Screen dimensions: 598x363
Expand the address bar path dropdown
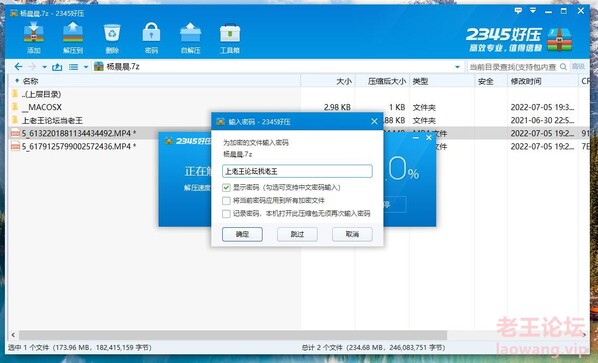point(457,67)
